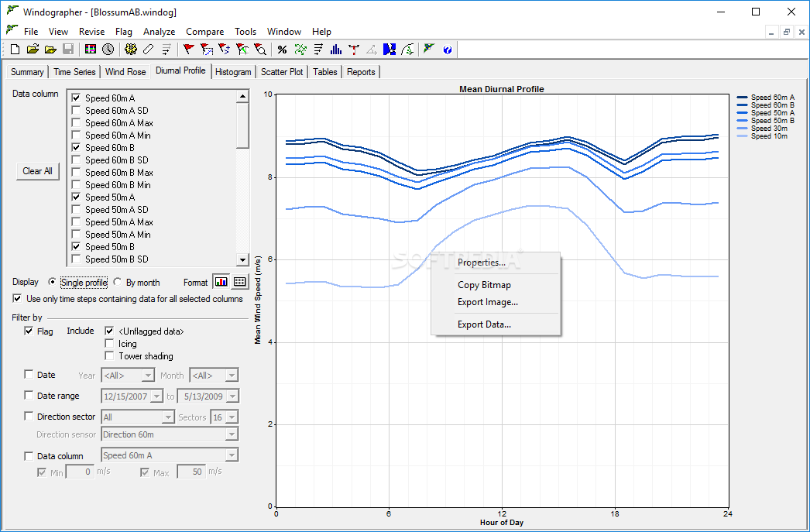Click the blue histogram bars icon
The height and width of the screenshot is (532, 810).
pos(336,50)
